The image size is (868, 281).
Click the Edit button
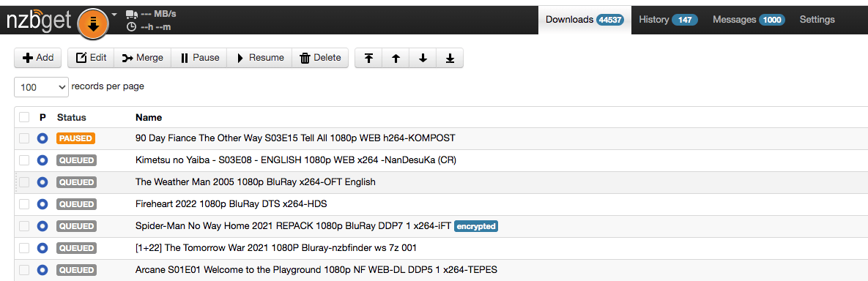pyautogui.click(x=91, y=58)
